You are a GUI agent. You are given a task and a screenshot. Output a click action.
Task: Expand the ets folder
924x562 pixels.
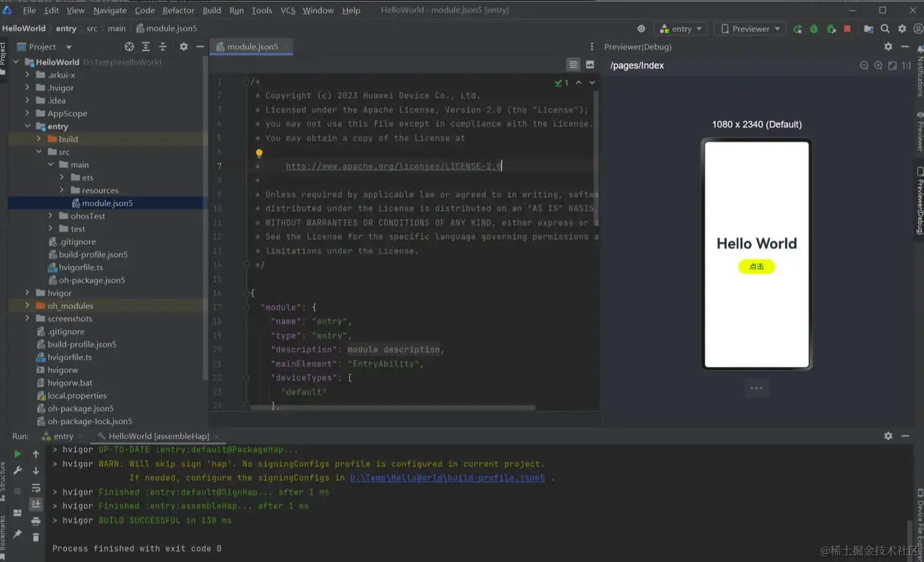(62, 177)
